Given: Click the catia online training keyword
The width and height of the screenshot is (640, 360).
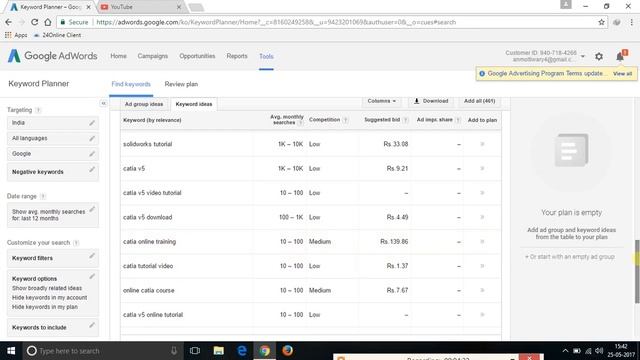Looking at the screenshot, I should [x=149, y=242].
